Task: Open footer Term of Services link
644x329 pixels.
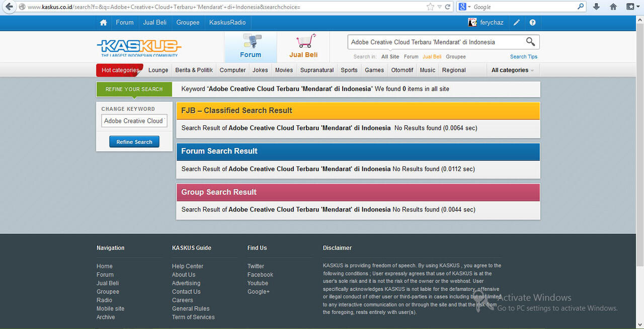Action: [193, 317]
